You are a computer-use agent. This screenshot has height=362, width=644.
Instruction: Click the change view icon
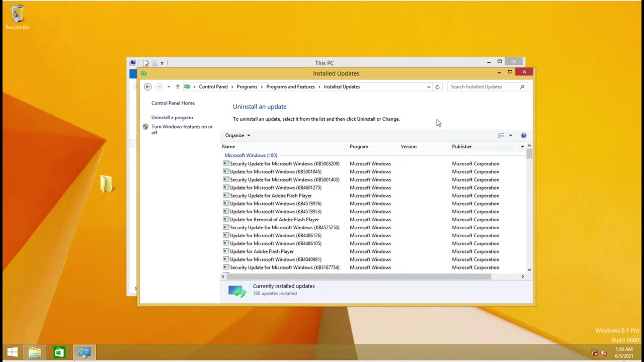[501, 135]
